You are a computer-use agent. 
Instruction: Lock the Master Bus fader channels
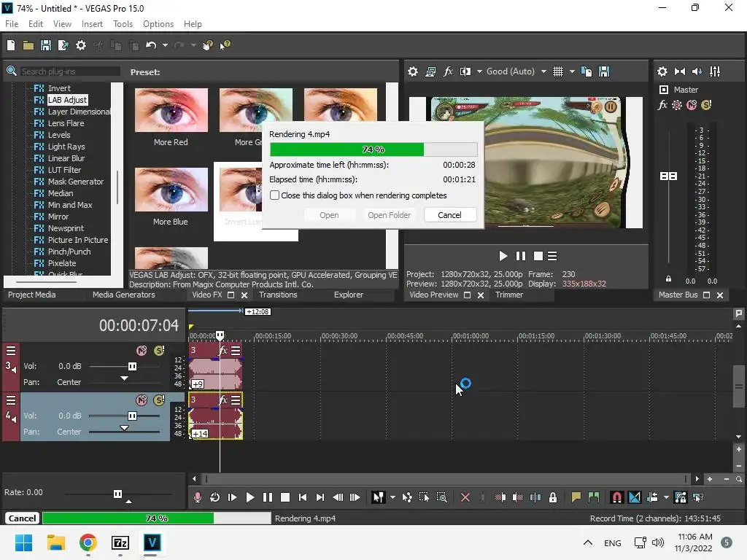(668, 279)
